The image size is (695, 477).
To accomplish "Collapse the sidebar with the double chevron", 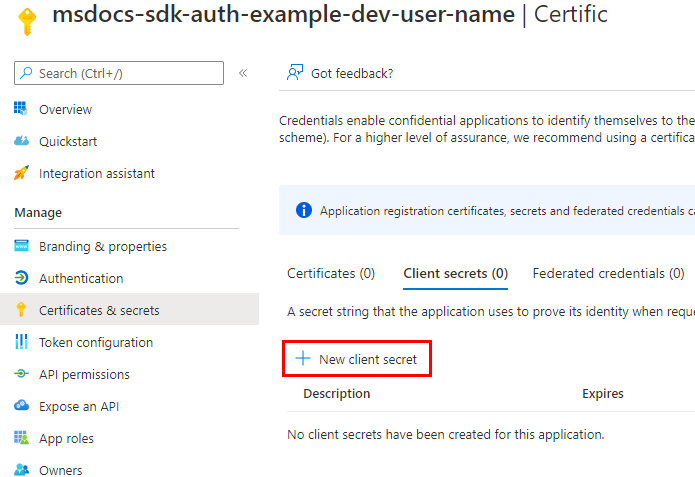I will [x=243, y=73].
